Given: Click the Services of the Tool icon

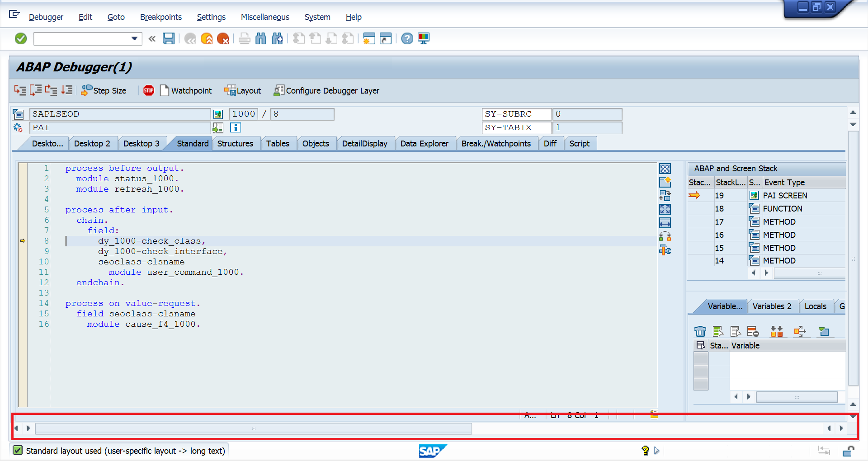Looking at the screenshot, I should coord(665,250).
